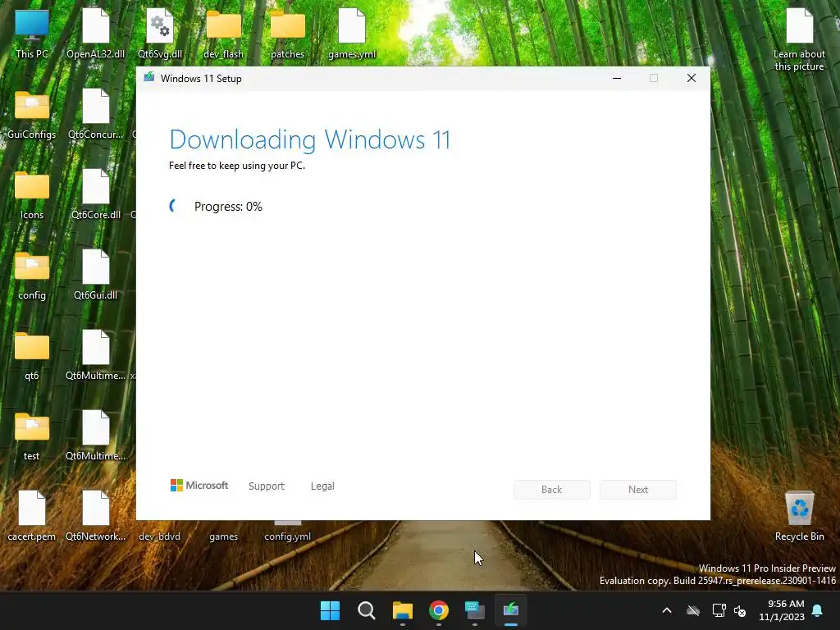The image size is (840, 630).
Task: Select the games.yml file icon
Action: click(x=352, y=33)
